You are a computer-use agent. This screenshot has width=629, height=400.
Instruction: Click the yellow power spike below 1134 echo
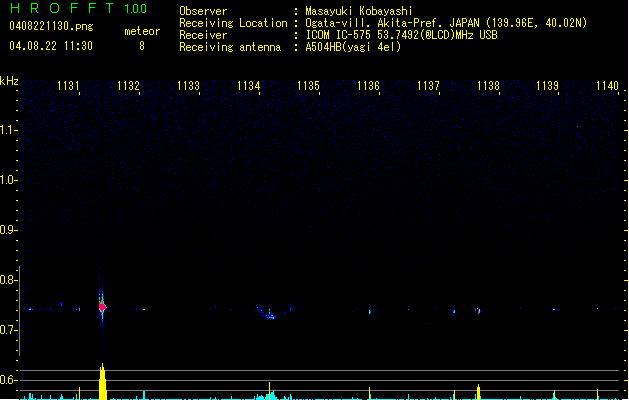pos(270,391)
